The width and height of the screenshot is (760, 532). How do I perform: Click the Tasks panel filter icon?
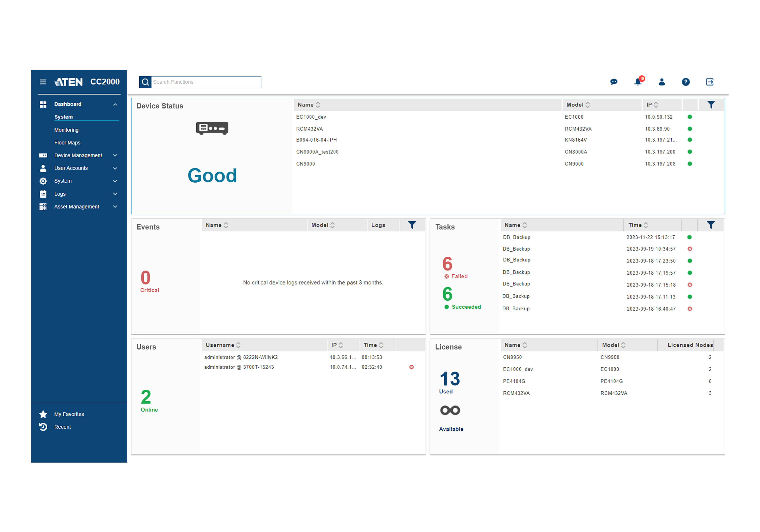point(711,225)
